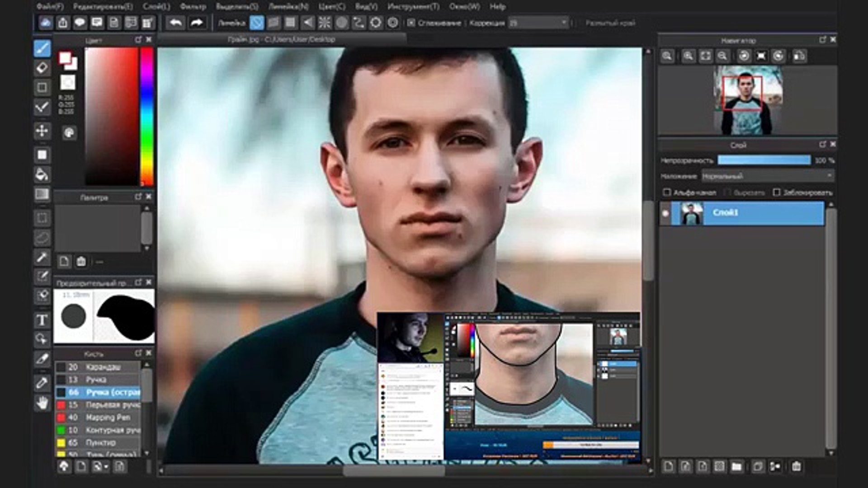This screenshot has width=868, height=488.
Task: Click the foreground color swatch
Action: click(x=65, y=58)
